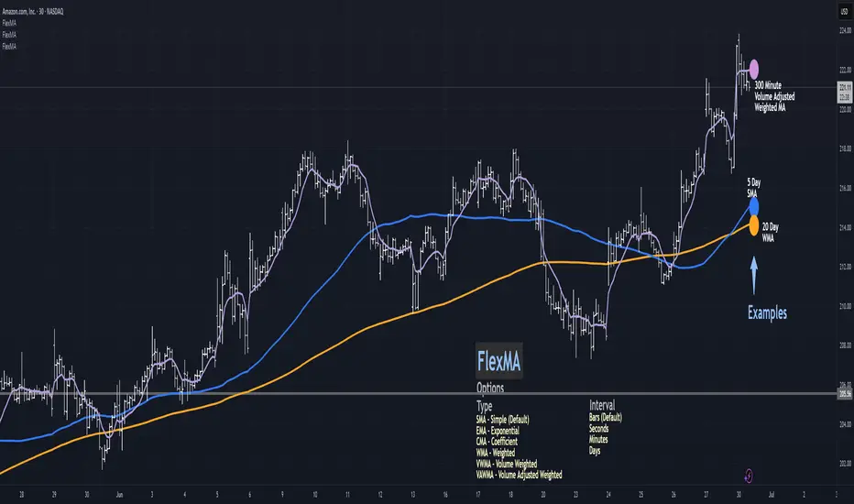Click the blue circle 5 Day SMA marker
This screenshot has height=504, width=854.
click(754, 206)
